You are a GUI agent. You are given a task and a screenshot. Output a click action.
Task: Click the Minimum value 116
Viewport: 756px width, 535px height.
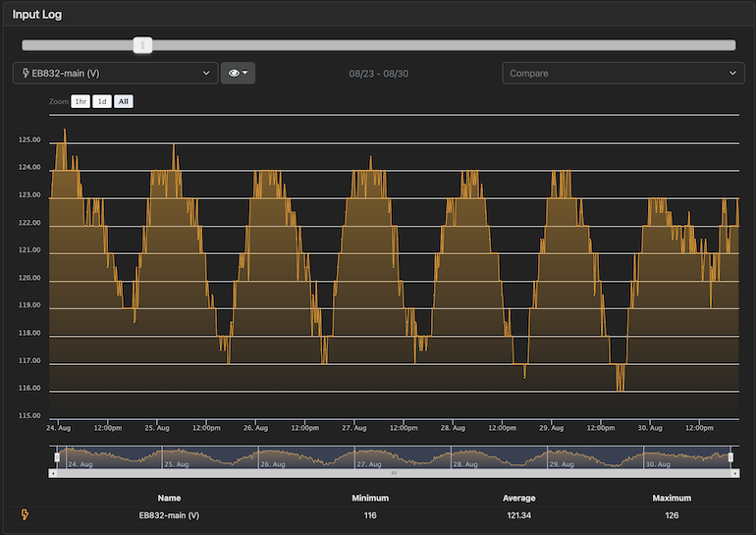370,515
